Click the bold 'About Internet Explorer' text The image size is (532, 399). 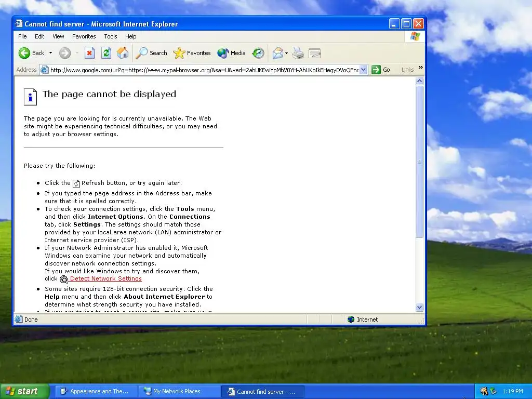(x=164, y=297)
